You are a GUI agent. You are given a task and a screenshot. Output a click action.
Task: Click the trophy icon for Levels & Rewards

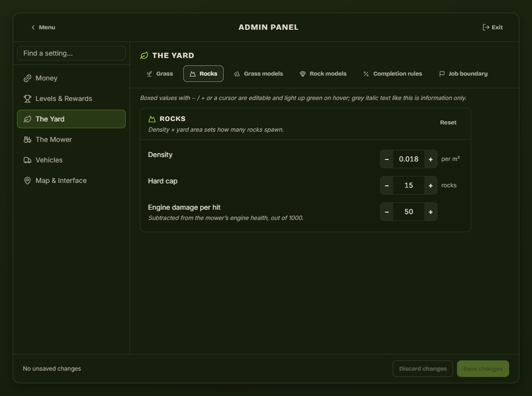[x=27, y=99]
